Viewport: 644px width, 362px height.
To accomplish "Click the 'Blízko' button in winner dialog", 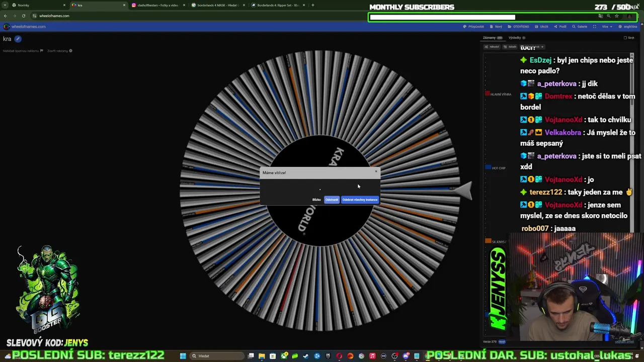I will point(316,200).
